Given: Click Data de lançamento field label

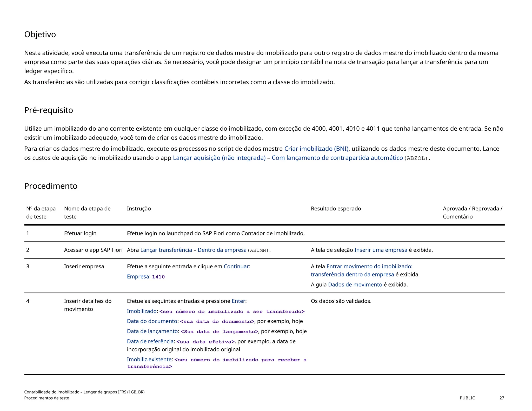Looking at the screenshot, I should click(152, 331).
